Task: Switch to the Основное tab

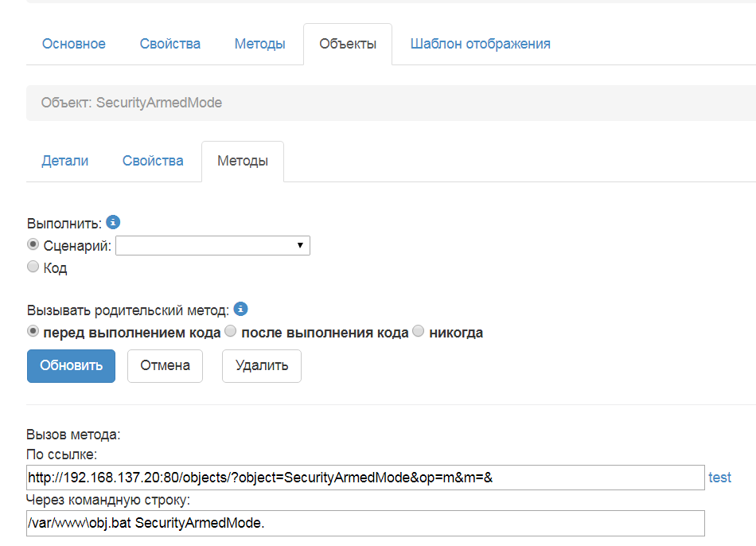Action: coord(73,44)
